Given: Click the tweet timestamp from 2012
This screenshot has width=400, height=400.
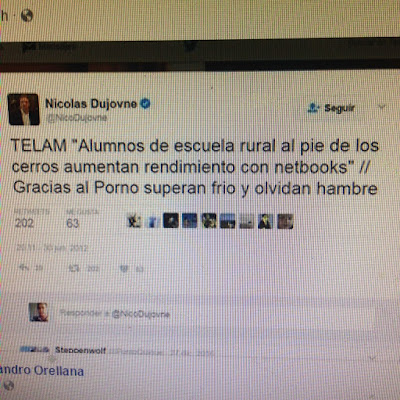Looking at the screenshot, I should coord(52,248).
